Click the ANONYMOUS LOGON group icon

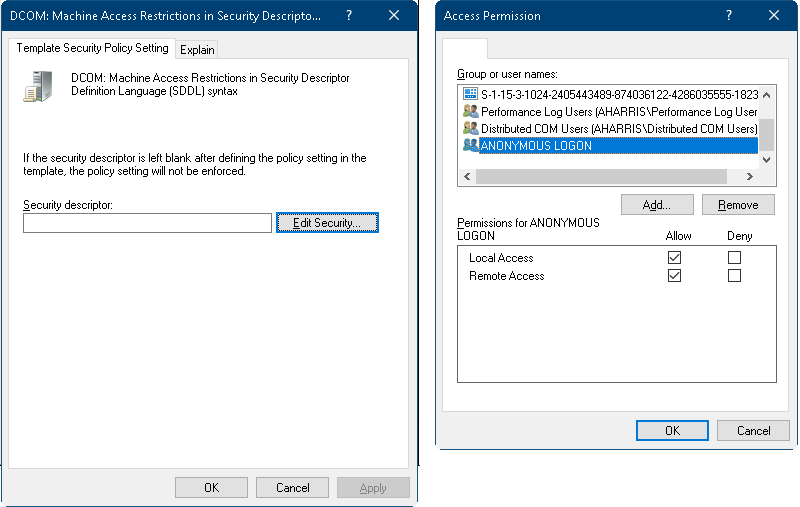[x=471, y=146]
